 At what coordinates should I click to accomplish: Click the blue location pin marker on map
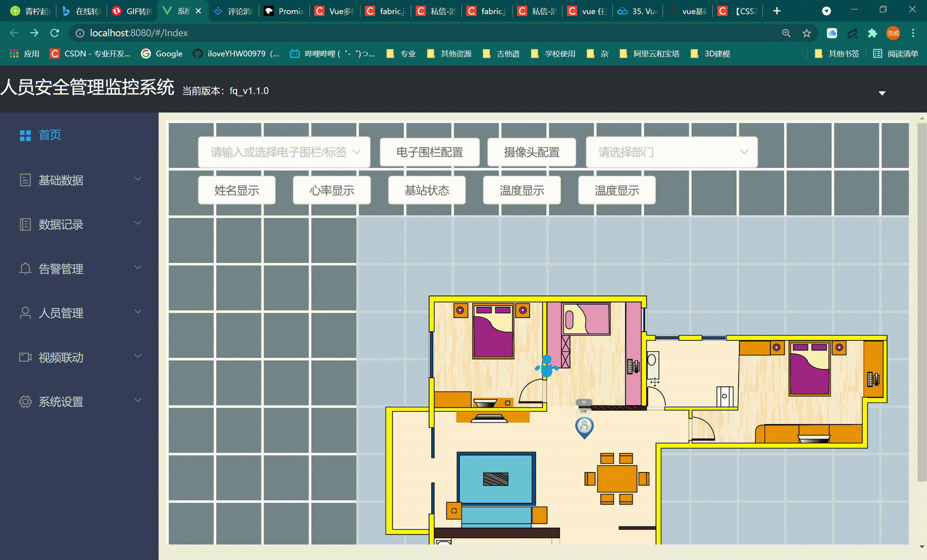(x=584, y=427)
